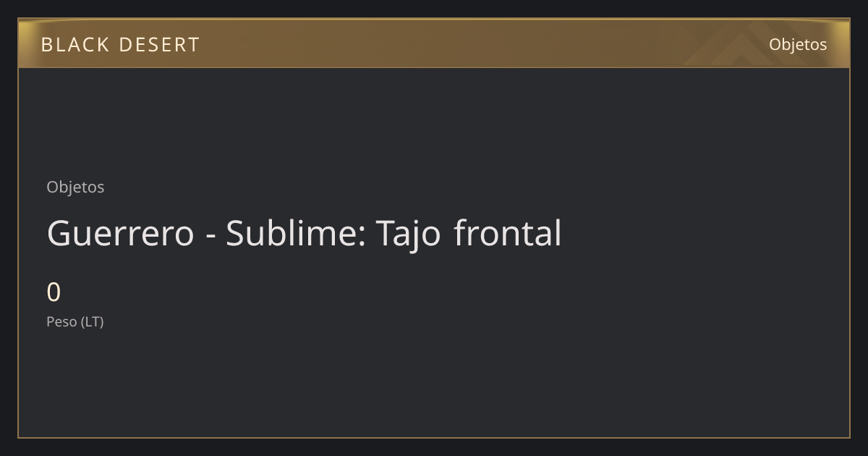868x456 pixels.
Task: Click the gold bottom border of the card
Action: 434,437
